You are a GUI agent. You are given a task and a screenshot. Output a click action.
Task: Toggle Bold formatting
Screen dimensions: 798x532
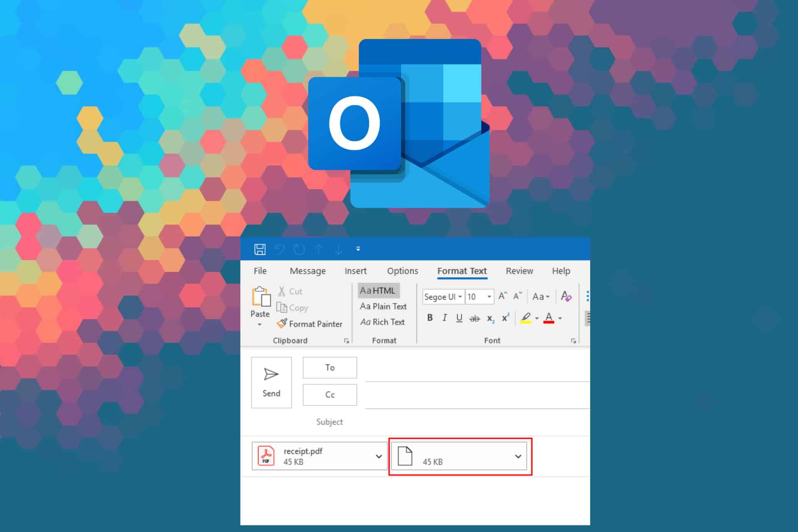coord(430,318)
